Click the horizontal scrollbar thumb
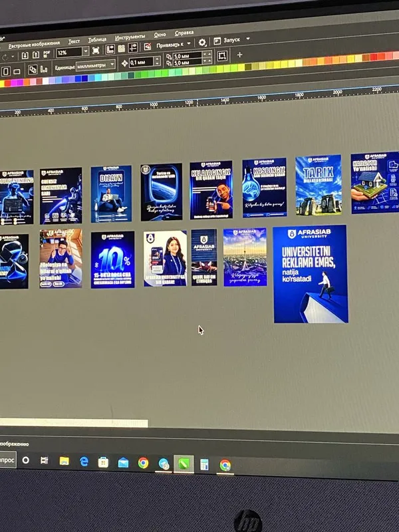 coord(74,423)
